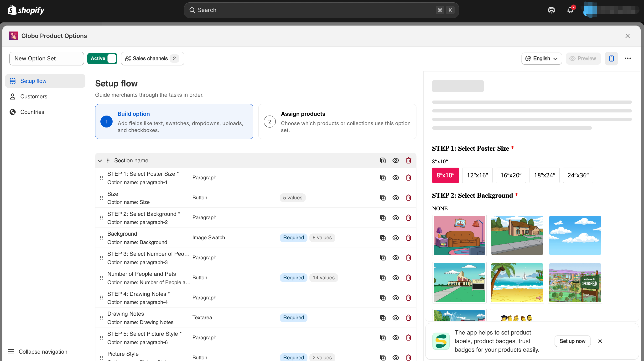Image resolution: width=644 pixels, height=361 pixels.
Task: Delete the Drawing Notes textarea option
Action: tap(409, 318)
